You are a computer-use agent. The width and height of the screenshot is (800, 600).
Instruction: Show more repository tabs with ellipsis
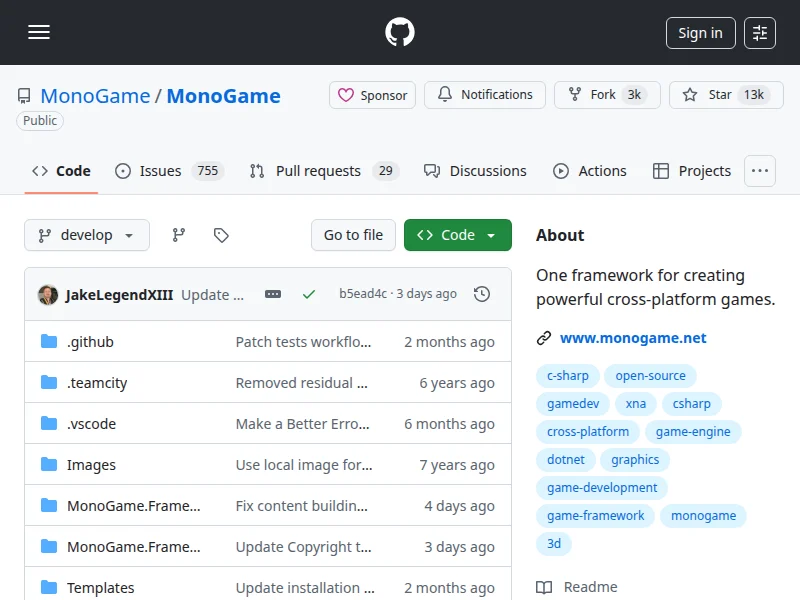click(760, 171)
